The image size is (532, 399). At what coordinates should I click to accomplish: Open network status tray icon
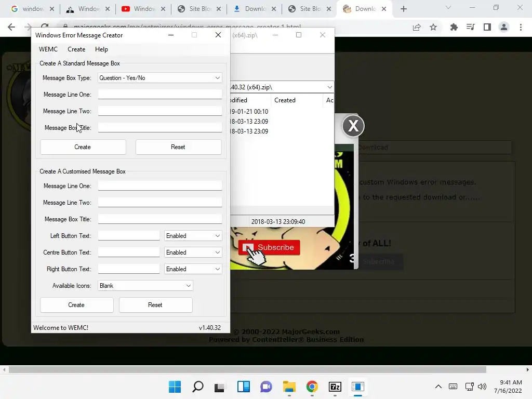click(x=470, y=387)
